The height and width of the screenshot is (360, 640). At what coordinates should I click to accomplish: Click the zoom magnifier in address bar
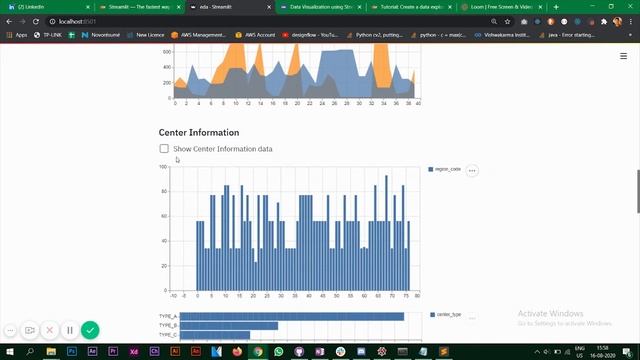coord(494,22)
